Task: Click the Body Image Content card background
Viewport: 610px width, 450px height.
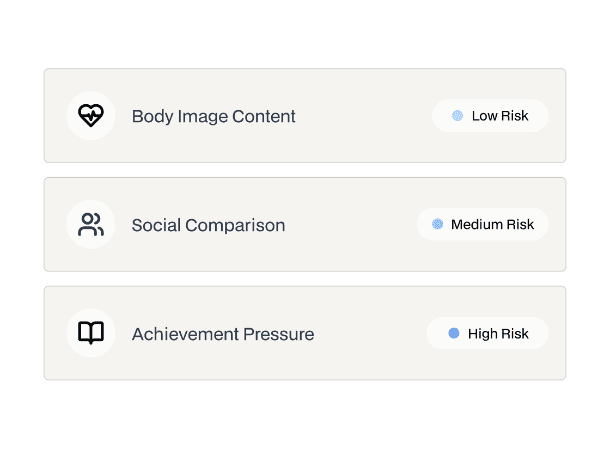Action: coord(305,116)
